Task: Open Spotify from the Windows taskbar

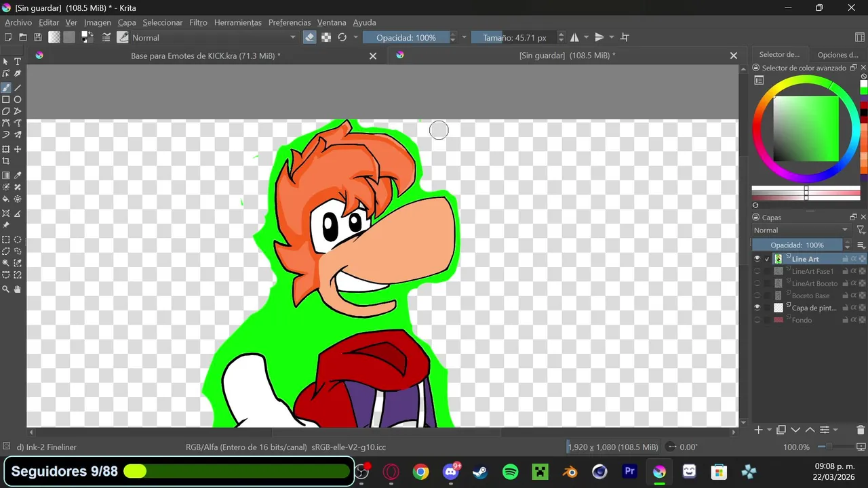Action: click(511, 472)
